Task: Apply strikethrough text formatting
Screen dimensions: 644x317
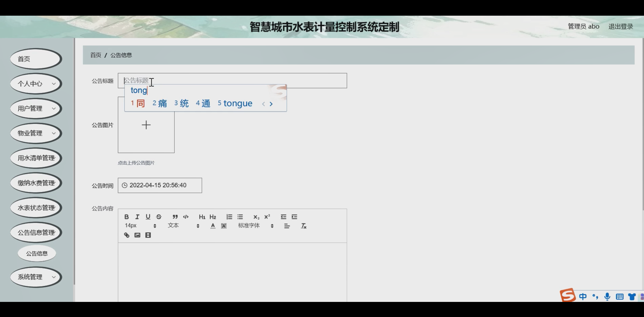Action: click(159, 217)
